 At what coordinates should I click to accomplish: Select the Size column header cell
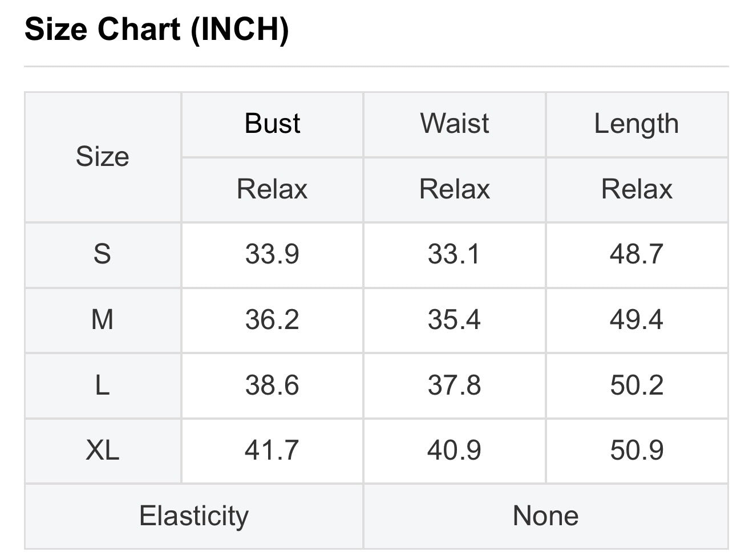click(103, 157)
